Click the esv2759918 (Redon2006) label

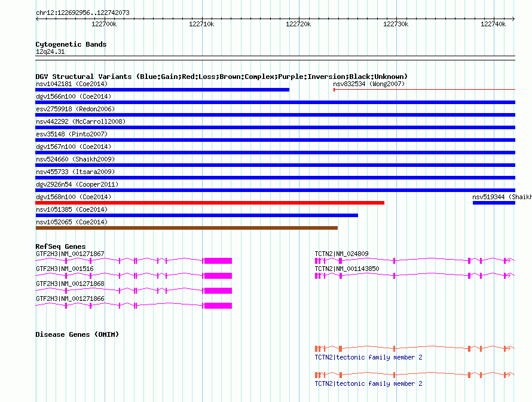[x=75, y=109]
